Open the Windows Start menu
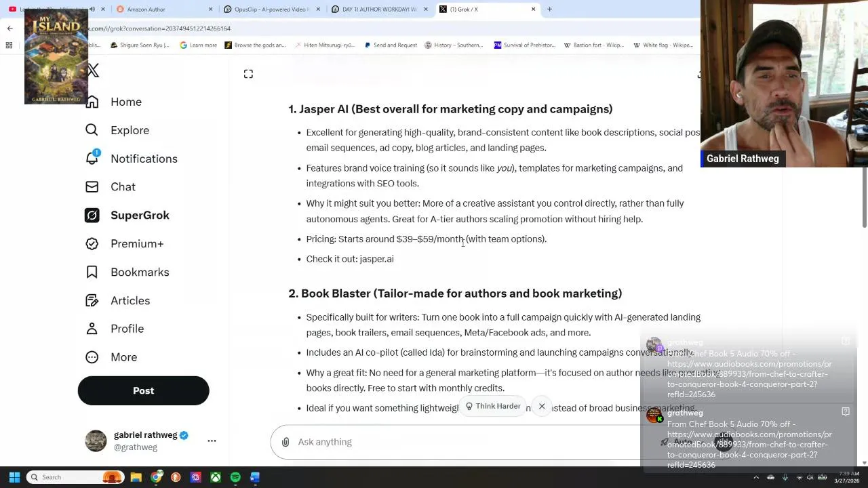Screen dimensions: 868x488 coord(14,477)
